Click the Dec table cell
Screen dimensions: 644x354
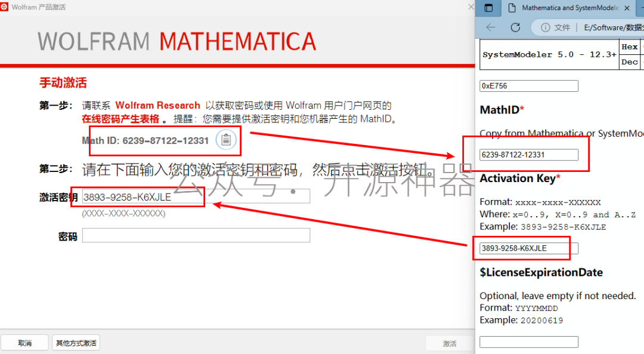(x=629, y=62)
